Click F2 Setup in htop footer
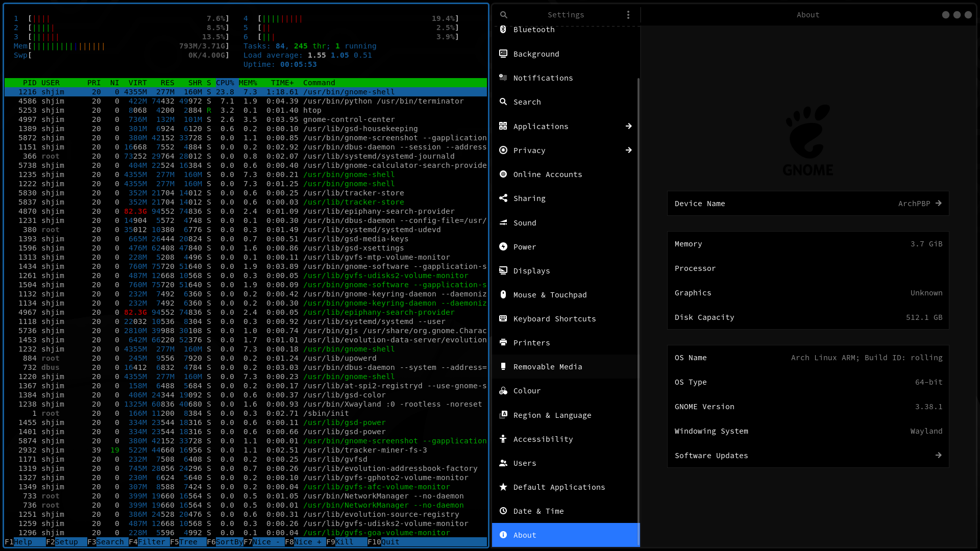 coord(66,542)
